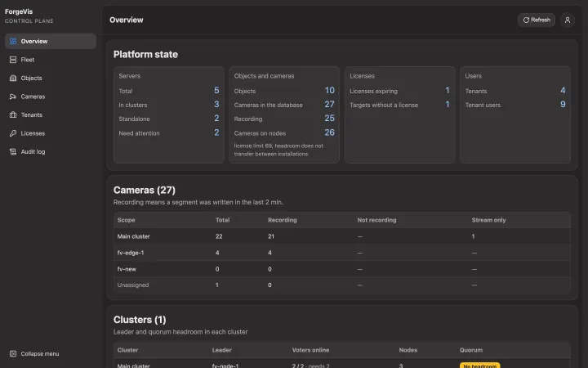Open the user profile icon
Viewport: 588px width, 368px height.
tap(568, 20)
